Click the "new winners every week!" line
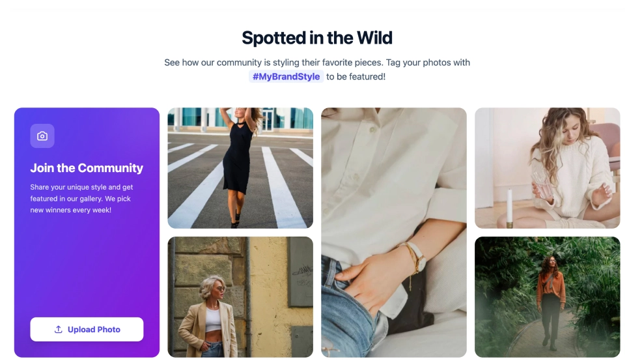This screenshot has height=361, width=644. pos(70,210)
